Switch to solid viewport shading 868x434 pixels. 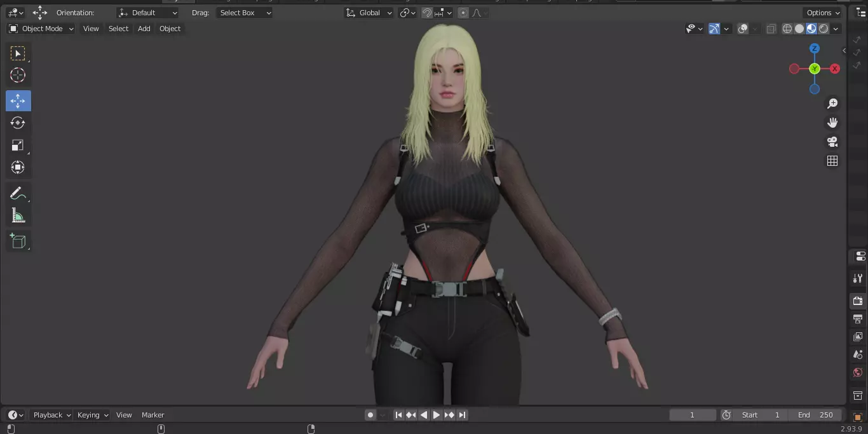pos(799,29)
